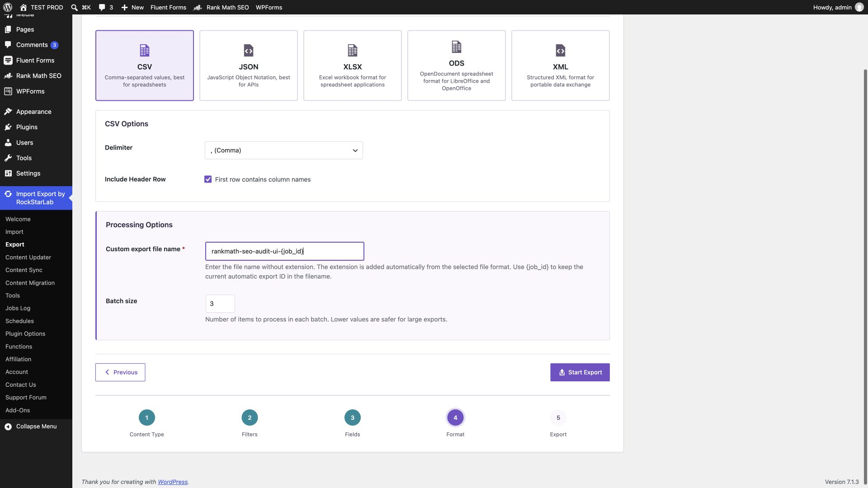
Task: Open Plugin Options submenu item
Action: tap(25, 334)
